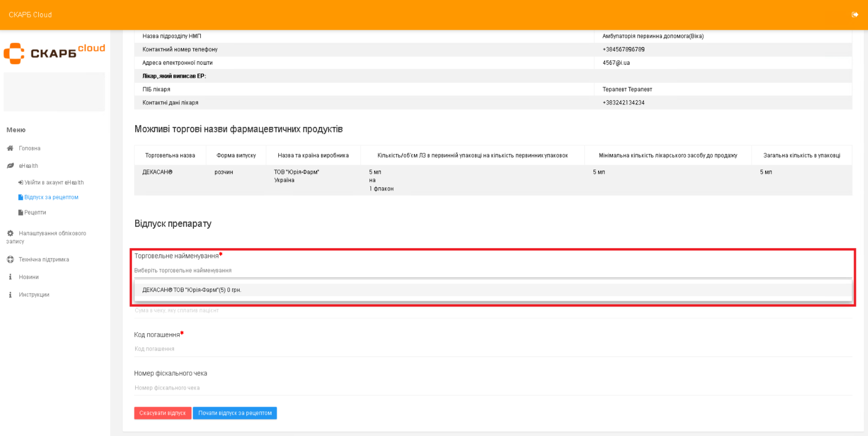Screen dimensions: 868x436
Task: Click the info icon beside Инструкции
Action: point(10,295)
